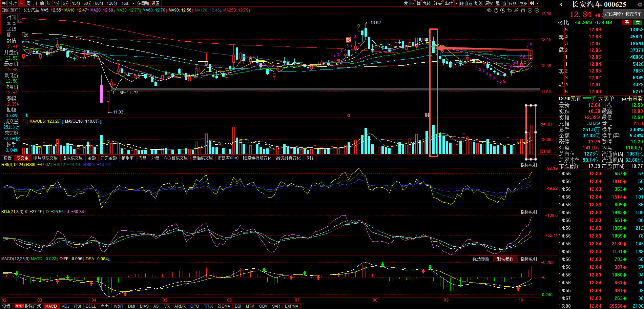The width and height of the screenshot is (644, 309).
Task: Click the q event marker on chart
Action: [x=349, y=115]
